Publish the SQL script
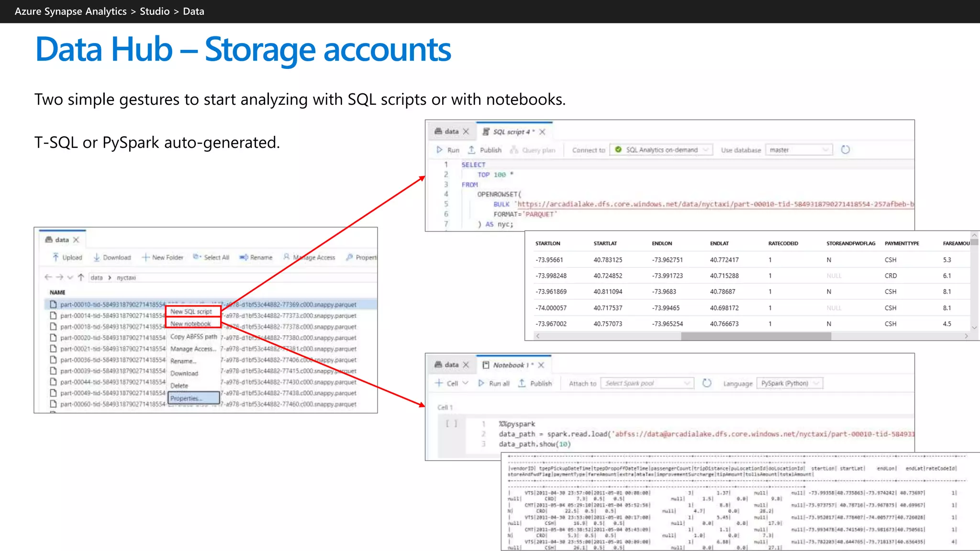Viewport: 980px width, 551px height. point(485,150)
